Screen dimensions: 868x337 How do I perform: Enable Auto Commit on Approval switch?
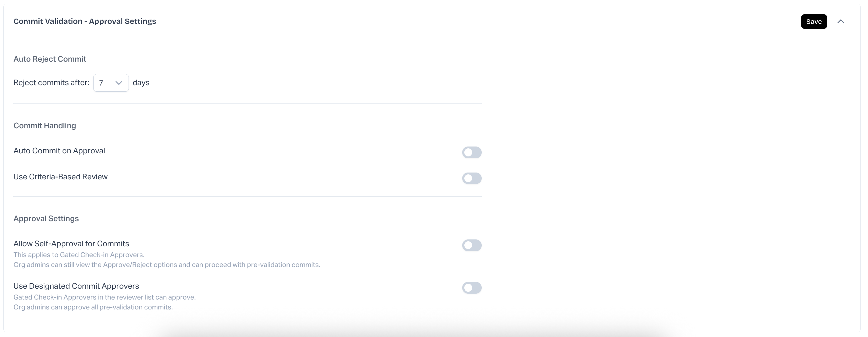pyautogui.click(x=472, y=152)
